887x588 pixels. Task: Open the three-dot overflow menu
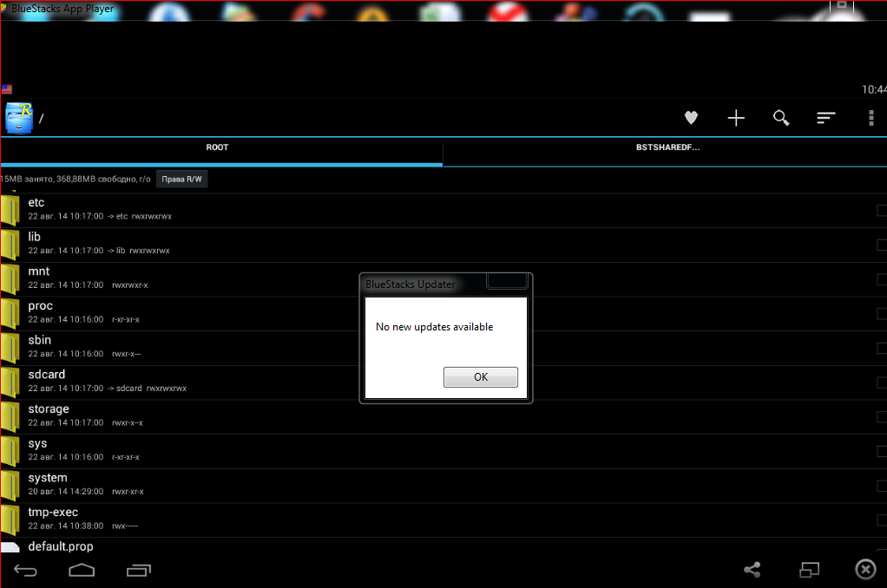point(871,118)
